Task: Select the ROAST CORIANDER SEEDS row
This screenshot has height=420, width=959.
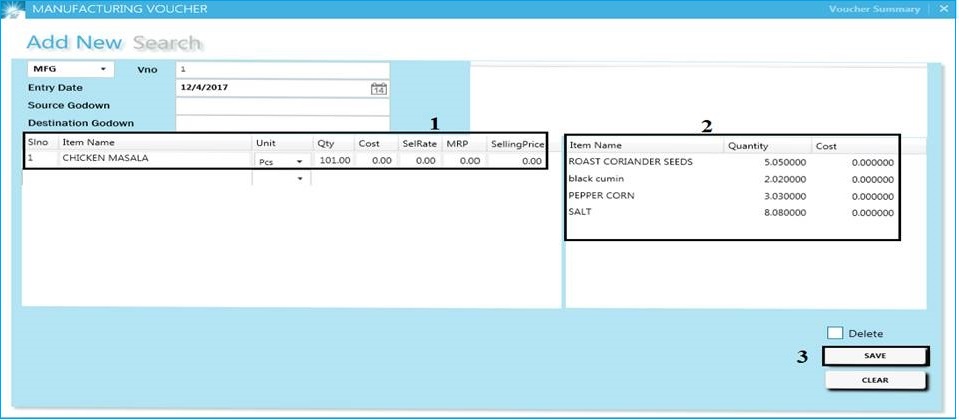Action: [731, 162]
